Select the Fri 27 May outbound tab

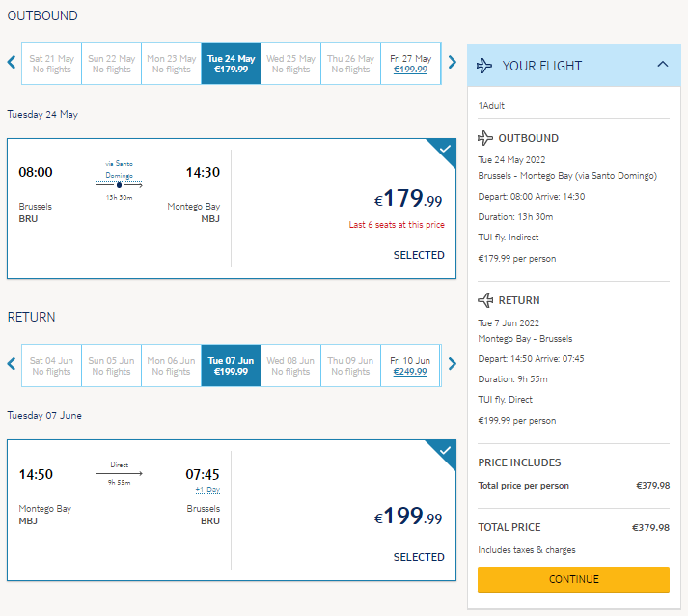point(411,64)
